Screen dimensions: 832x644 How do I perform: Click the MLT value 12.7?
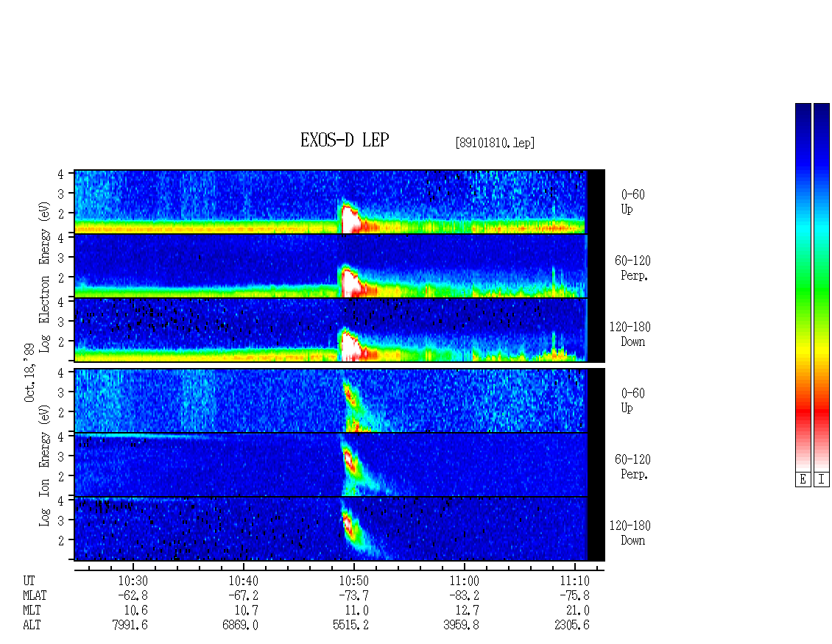pyautogui.click(x=468, y=611)
